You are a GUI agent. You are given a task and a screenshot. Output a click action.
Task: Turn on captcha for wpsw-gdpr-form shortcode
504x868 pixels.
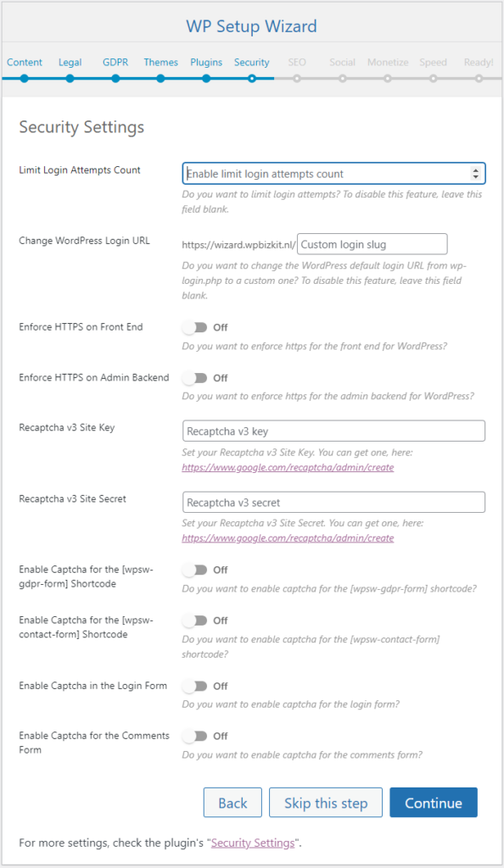[195, 570]
